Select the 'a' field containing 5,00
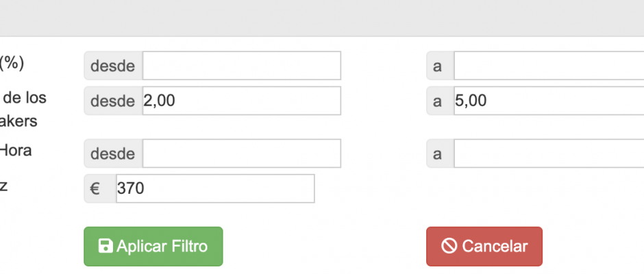Image resolution: width=644 pixels, height=274 pixels. [x=549, y=101]
